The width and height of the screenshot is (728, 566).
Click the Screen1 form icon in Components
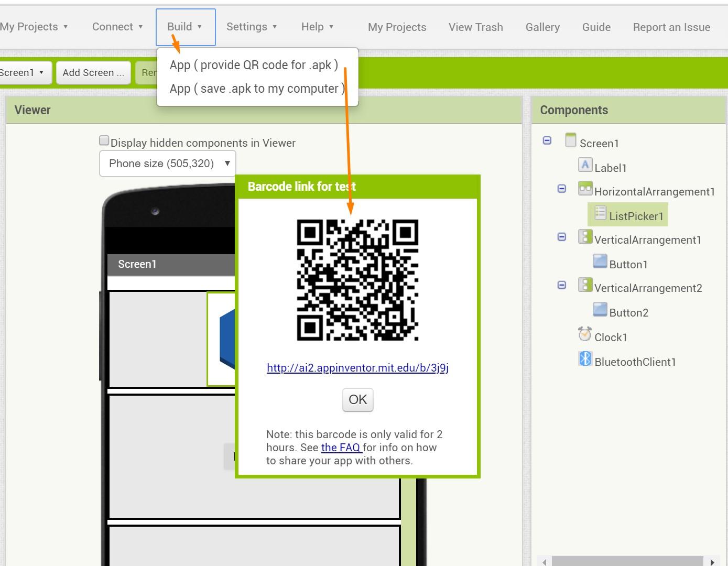(571, 140)
